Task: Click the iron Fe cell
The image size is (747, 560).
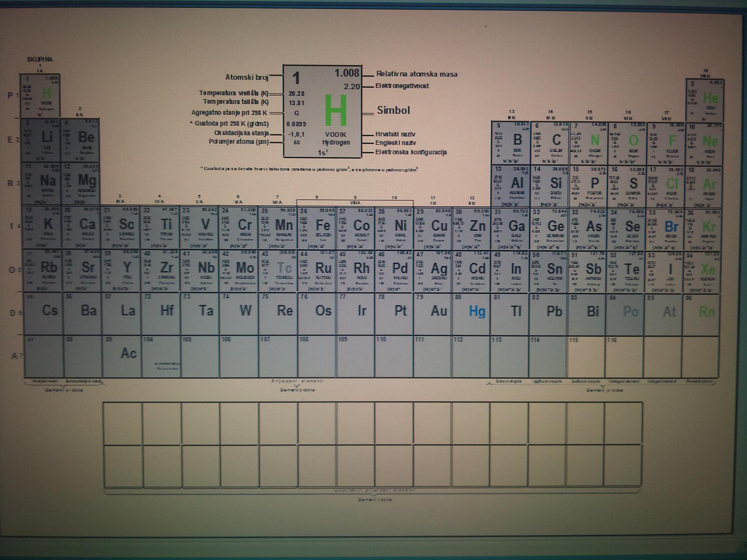Action: (317, 228)
